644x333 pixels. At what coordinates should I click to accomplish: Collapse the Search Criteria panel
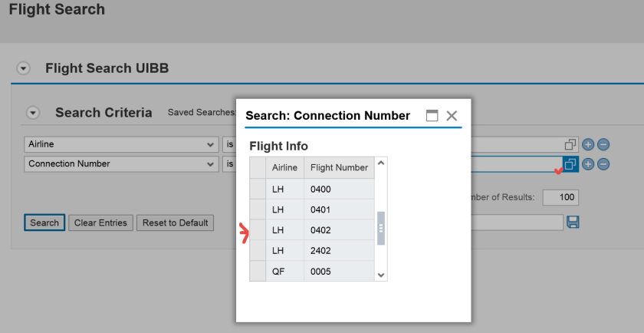click(33, 113)
